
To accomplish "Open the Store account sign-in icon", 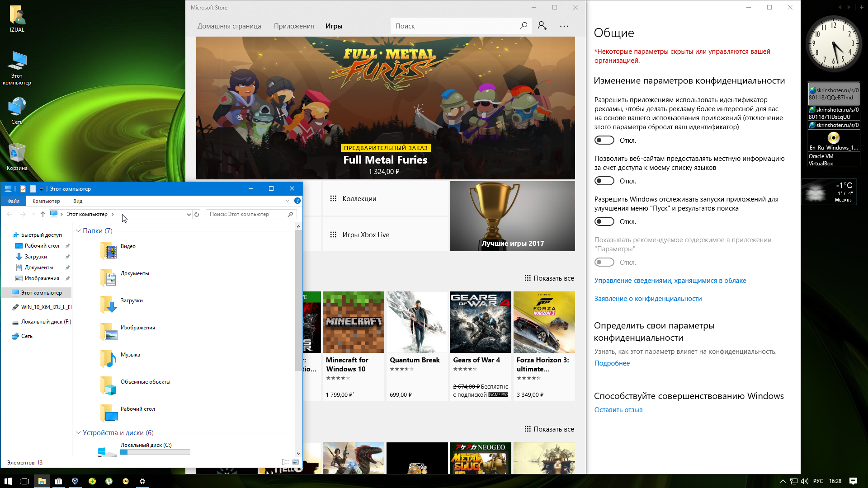I will [542, 26].
